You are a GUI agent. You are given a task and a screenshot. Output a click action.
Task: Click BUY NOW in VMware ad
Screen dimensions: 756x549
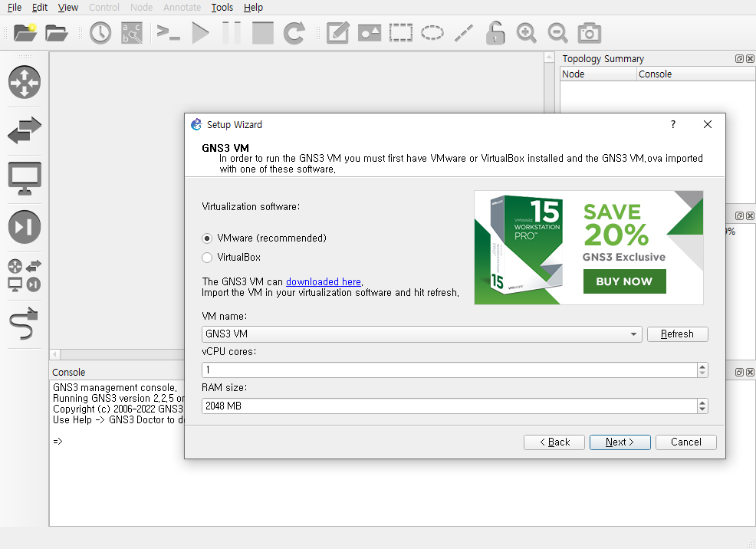[x=624, y=281]
